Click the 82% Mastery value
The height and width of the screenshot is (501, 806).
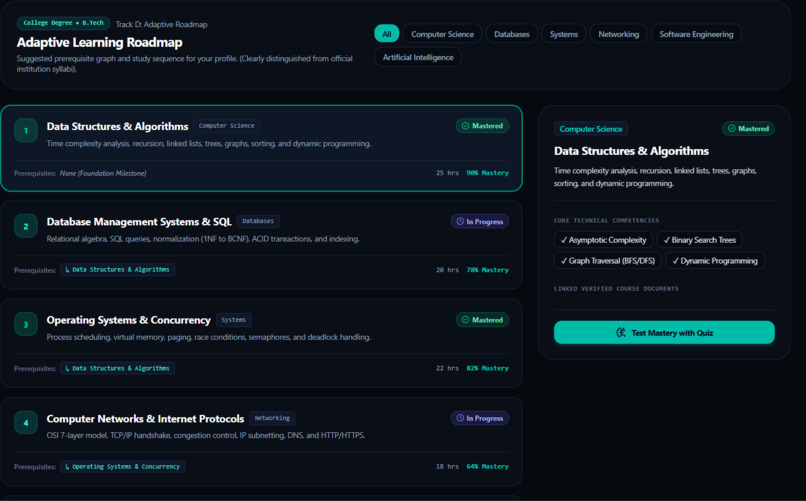[x=487, y=368]
